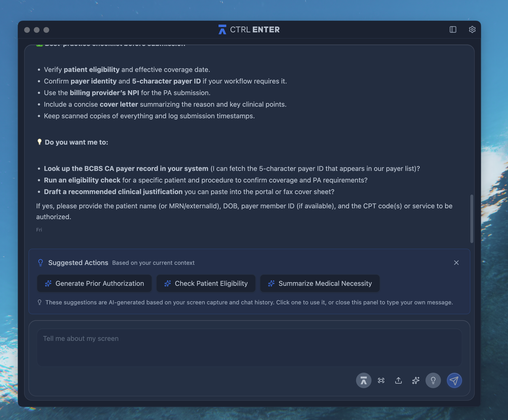Click the third window zoom dot
This screenshot has width=508, height=420.
[46, 30]
